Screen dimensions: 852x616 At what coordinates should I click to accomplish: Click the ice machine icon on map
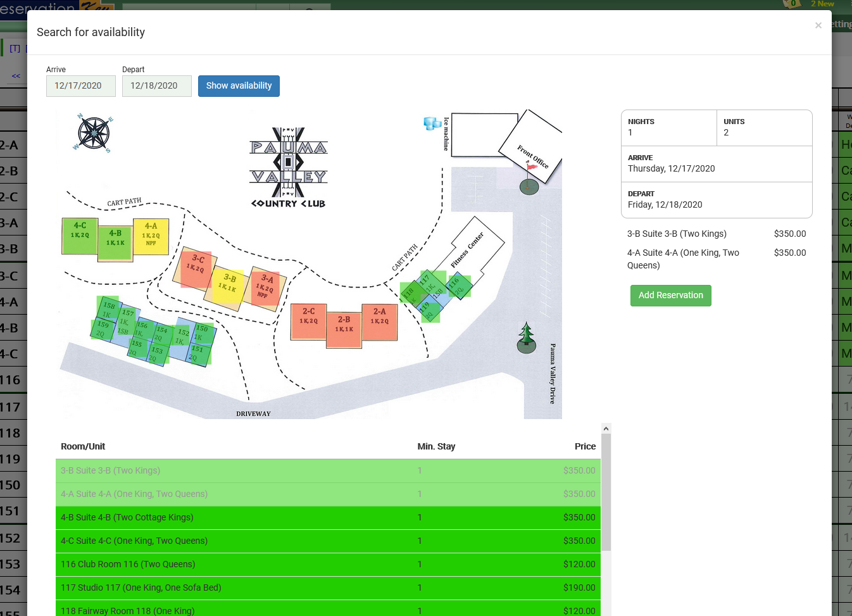[x=432, y=123]
